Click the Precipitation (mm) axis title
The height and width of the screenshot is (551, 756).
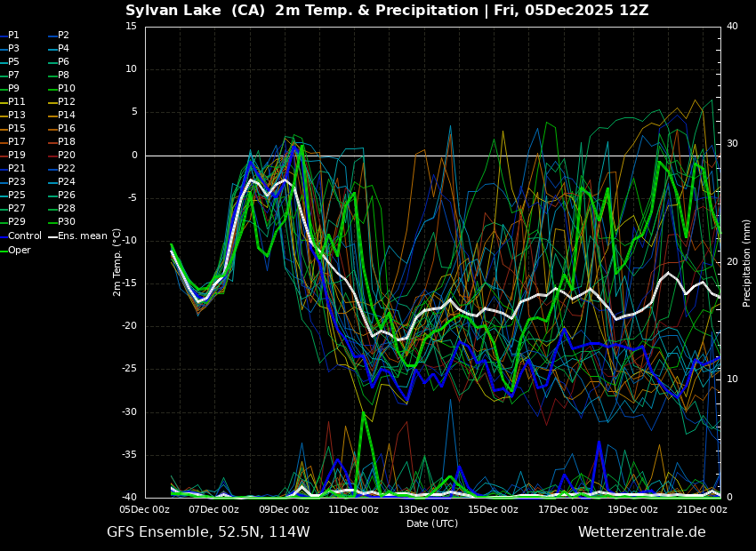pos(747,262)
